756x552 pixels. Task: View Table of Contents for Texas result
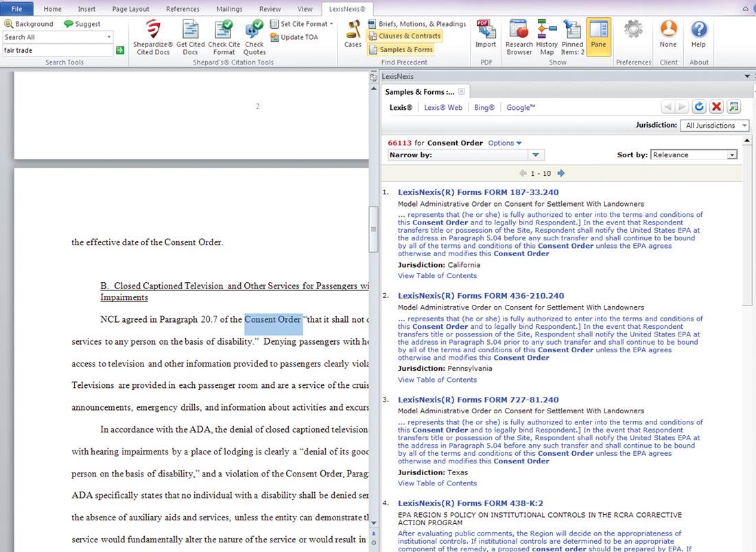coord(437,483)
